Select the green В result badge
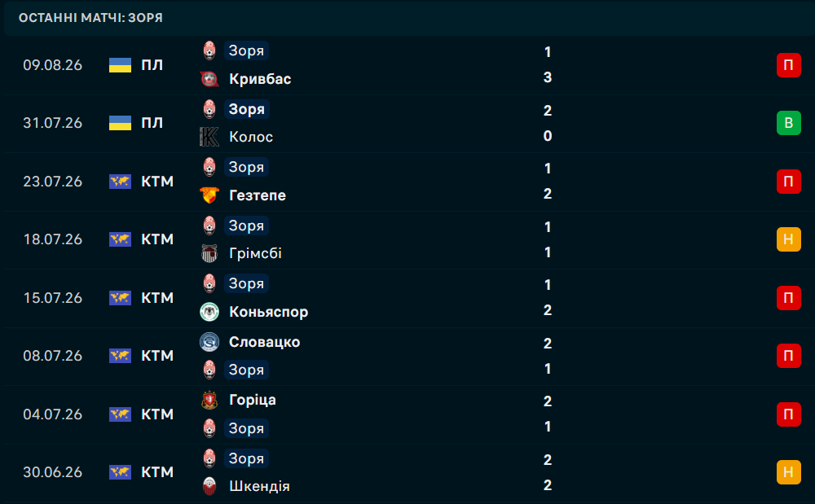 788,123
